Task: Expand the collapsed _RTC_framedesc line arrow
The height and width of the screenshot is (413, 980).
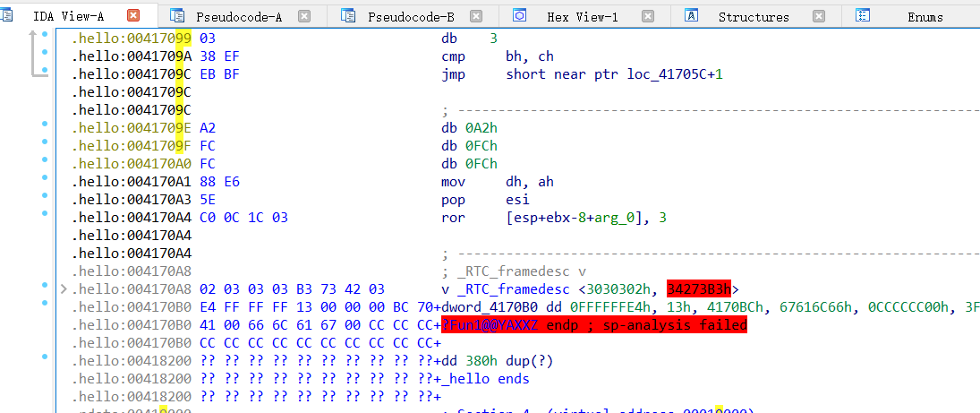Action: click(64, 289)
